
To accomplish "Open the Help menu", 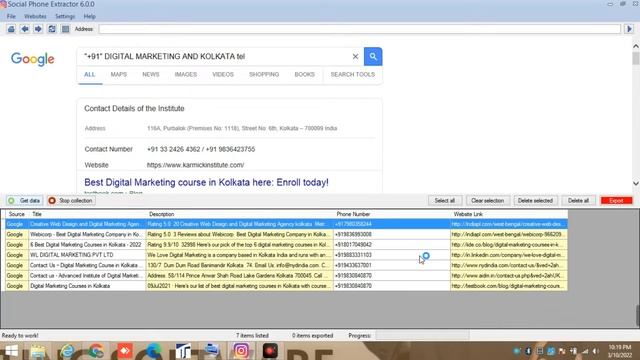I will tap(89, 16).
